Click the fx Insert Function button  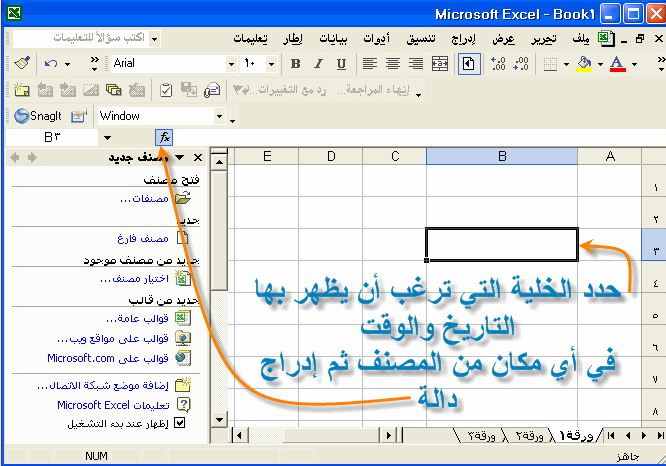coord(164,138)
